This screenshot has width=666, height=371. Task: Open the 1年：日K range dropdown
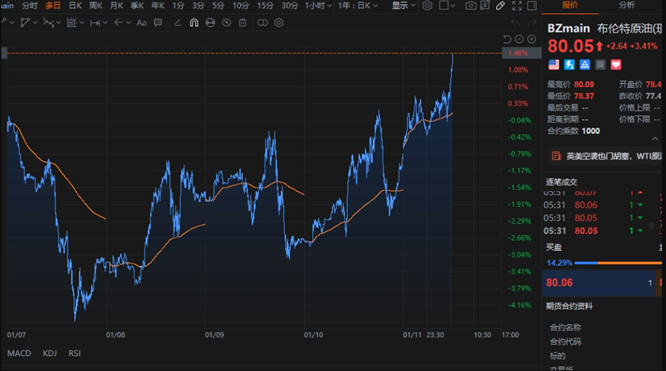358,6
